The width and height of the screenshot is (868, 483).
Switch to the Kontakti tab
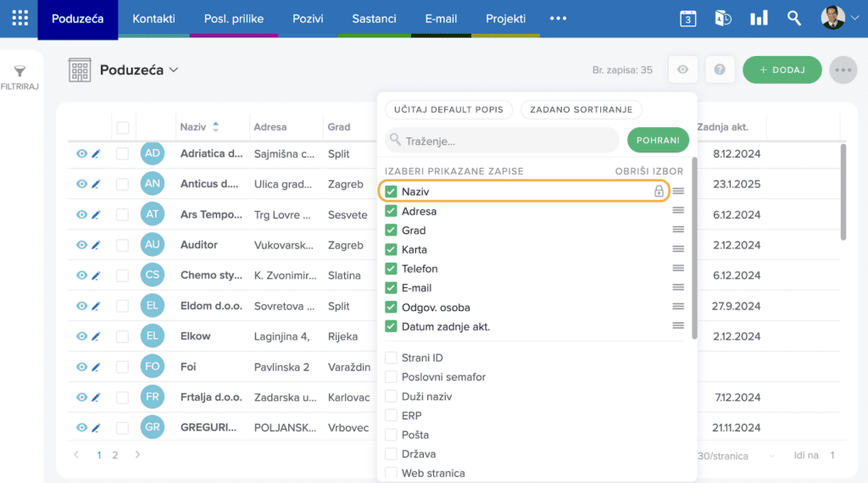coord(153,19)
